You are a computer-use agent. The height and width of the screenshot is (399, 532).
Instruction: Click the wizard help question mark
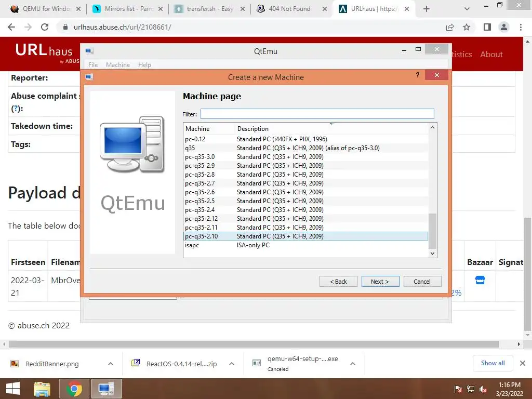(x=418, y=75)
